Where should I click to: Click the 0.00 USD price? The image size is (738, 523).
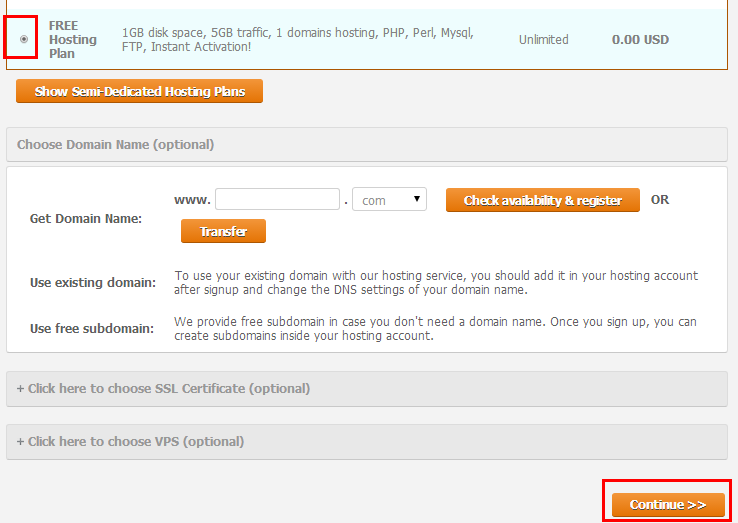[640, 40]
